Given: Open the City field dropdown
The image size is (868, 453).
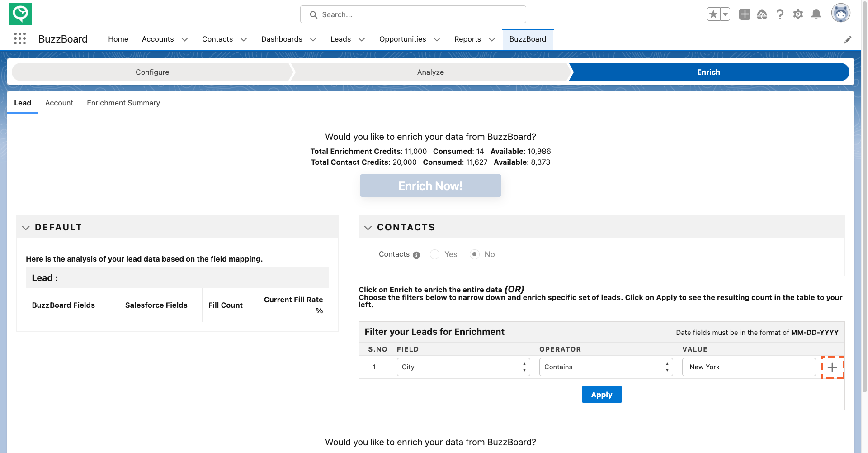Looking at the screenshot, I should coord(463,367).
